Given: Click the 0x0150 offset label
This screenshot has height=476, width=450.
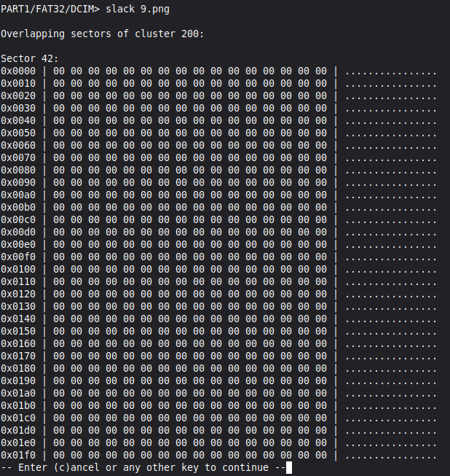Looking at the screenshot, I should point(18,331).
